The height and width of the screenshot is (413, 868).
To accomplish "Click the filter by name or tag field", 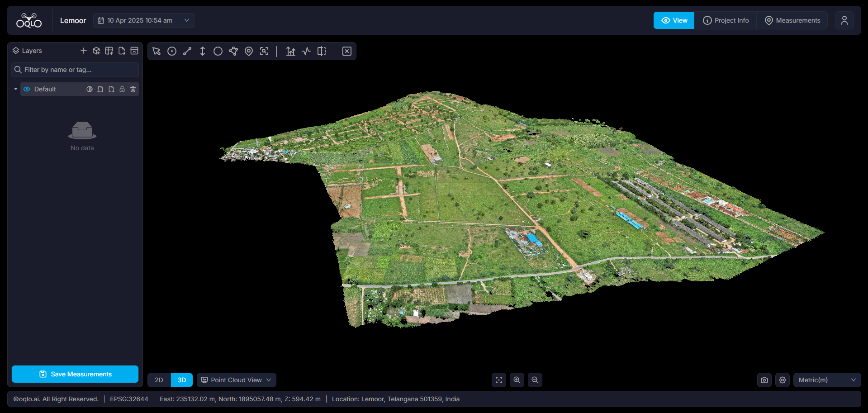I will 75,70.
